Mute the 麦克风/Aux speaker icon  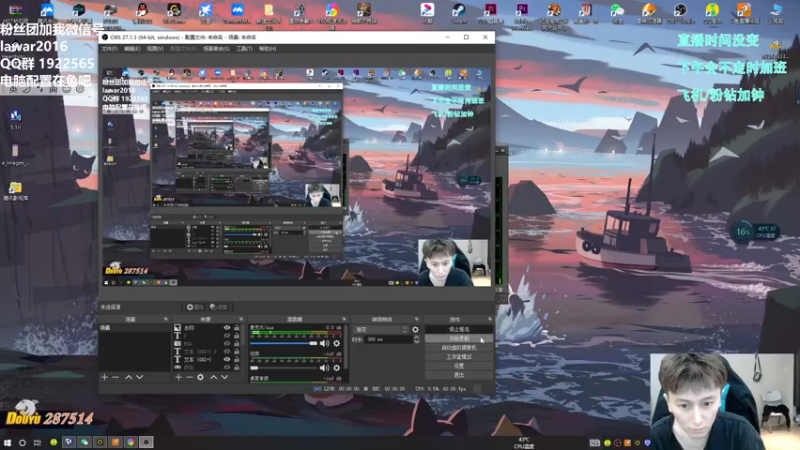[324, 343]
